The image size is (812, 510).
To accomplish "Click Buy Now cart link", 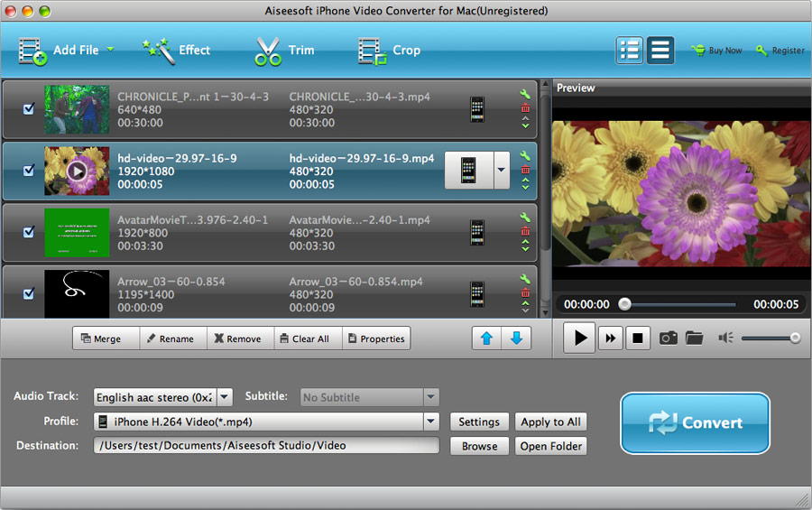I will (716, 51).
